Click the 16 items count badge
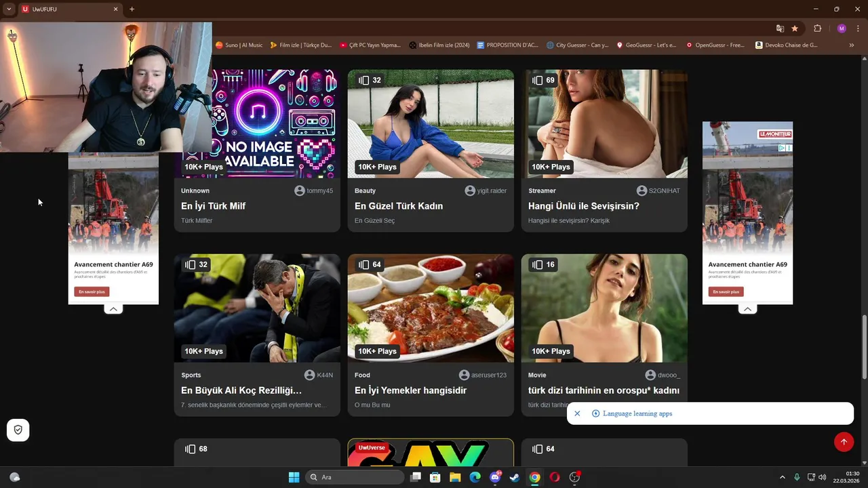Viewport: 868px width, 488px height. pyautogui.click(x=544, y=264)
